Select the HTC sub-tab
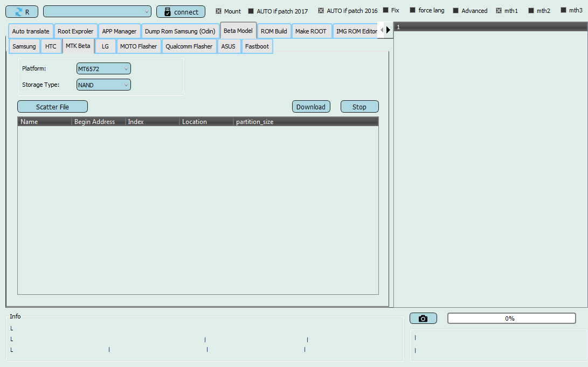The height and width of the screenshot is (367, 588). click(51, 46)
